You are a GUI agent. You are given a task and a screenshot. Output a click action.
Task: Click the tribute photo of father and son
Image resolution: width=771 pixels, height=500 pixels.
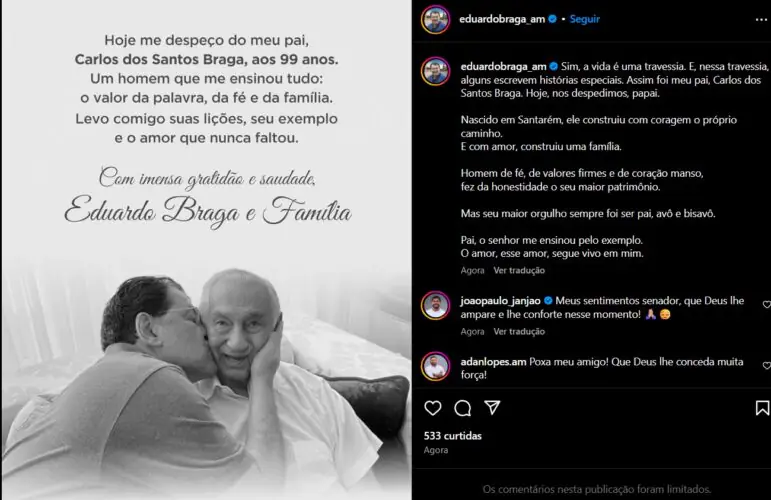[207, 379]
